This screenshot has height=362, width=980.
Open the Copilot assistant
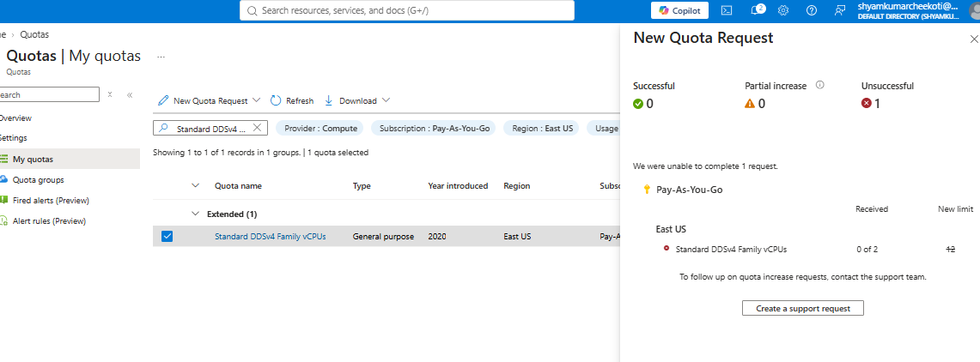pyautogui.click(x=680, y=10)
